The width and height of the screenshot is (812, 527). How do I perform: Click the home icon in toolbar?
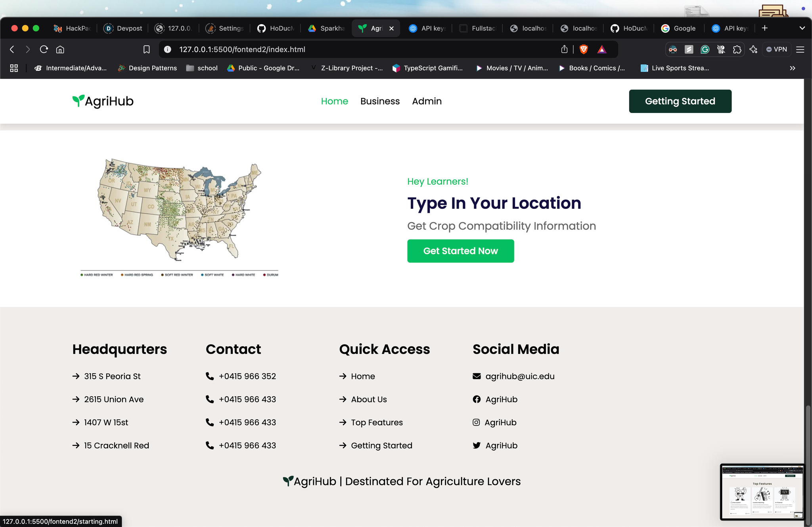point(60,49)
